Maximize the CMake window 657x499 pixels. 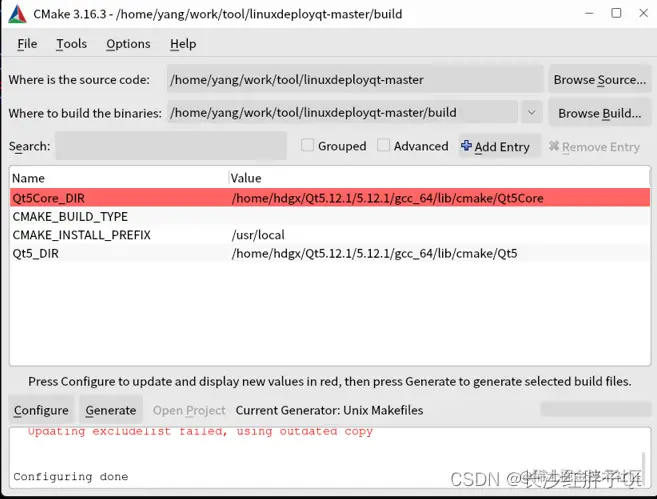click(616, 13)
